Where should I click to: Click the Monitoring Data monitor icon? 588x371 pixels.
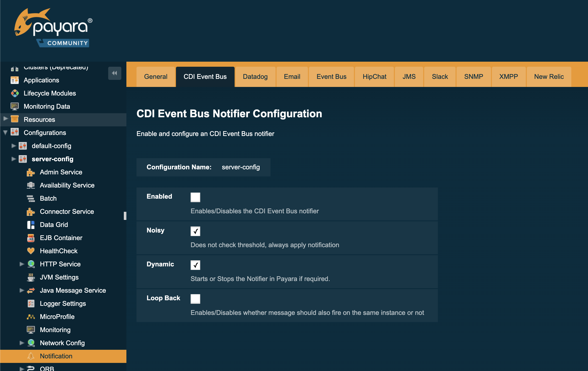pyautogui.click(x=15, y=106)
